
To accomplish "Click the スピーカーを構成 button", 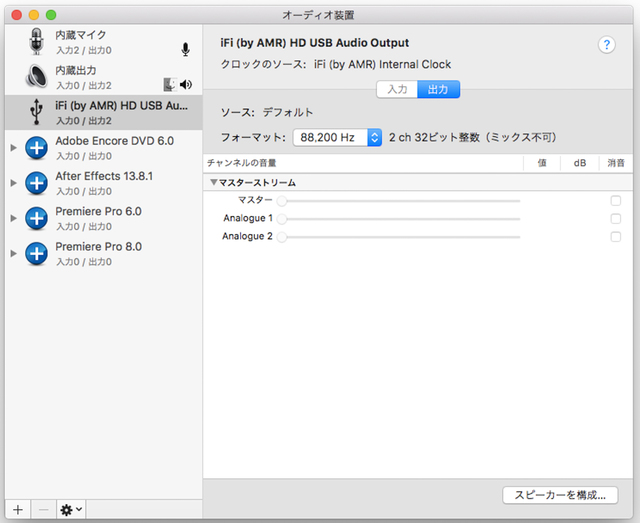I will 560,495.
